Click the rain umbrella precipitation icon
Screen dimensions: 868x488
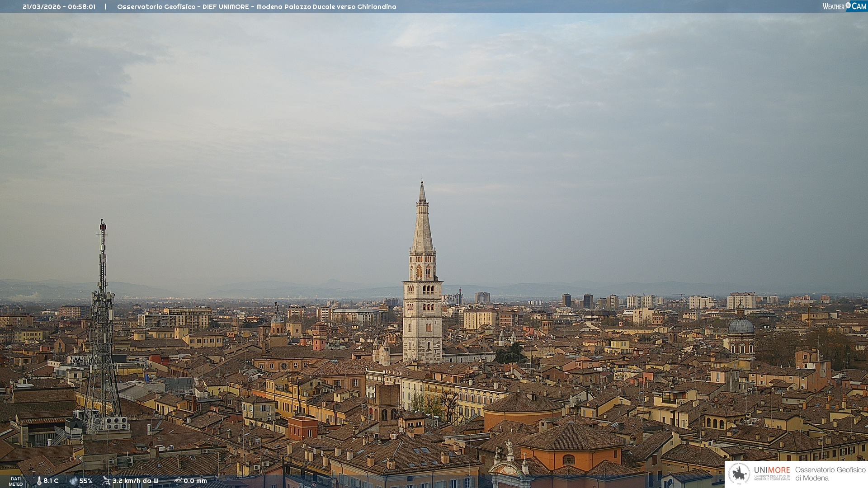coord(178,481)
